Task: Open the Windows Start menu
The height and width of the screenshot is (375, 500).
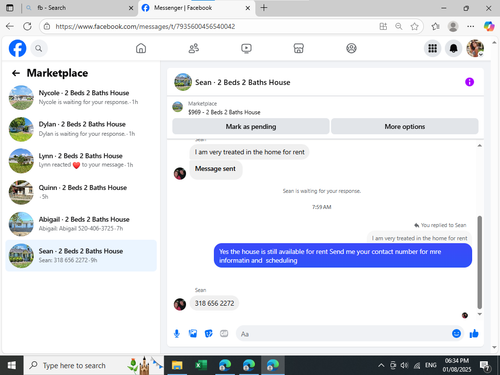Action: pos(12,365)
